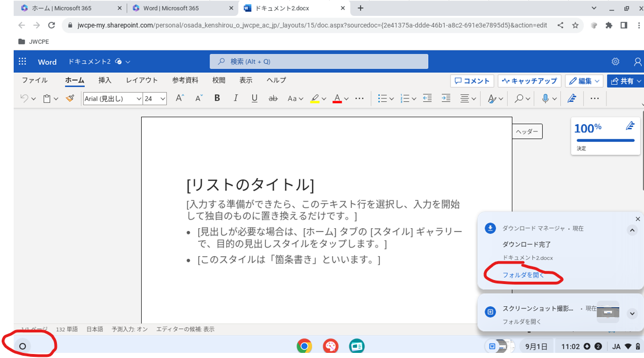Apply the red font color
644x358 pixels.
coord(337,98)
